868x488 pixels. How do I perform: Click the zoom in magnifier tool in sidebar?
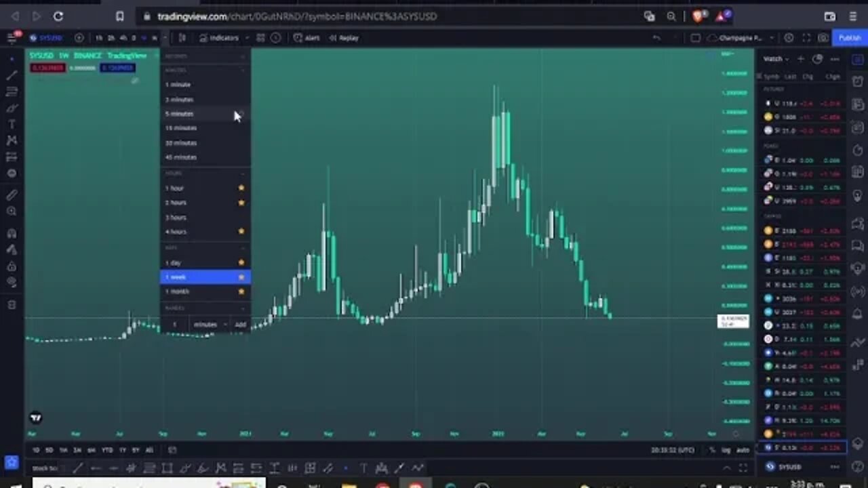[x=12, y=211]
